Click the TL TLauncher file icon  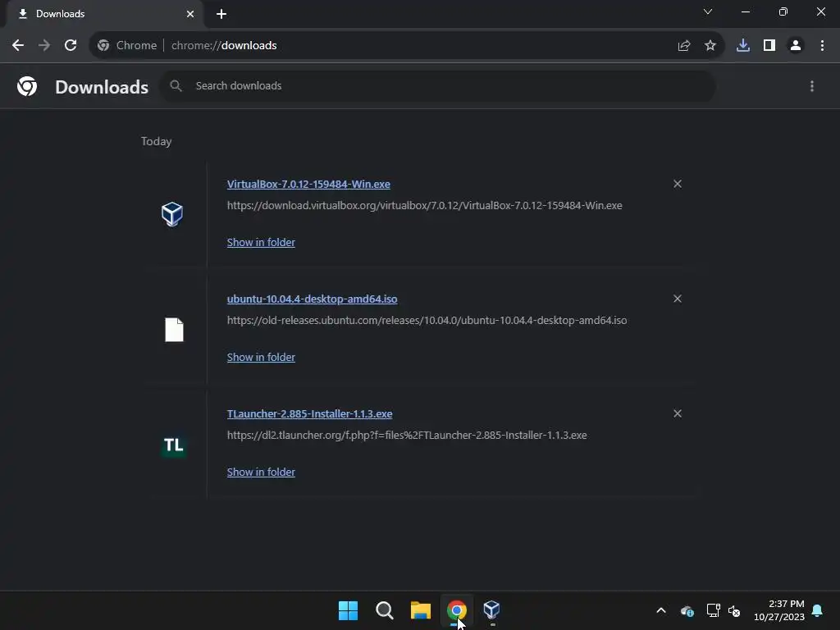[173, 445]
